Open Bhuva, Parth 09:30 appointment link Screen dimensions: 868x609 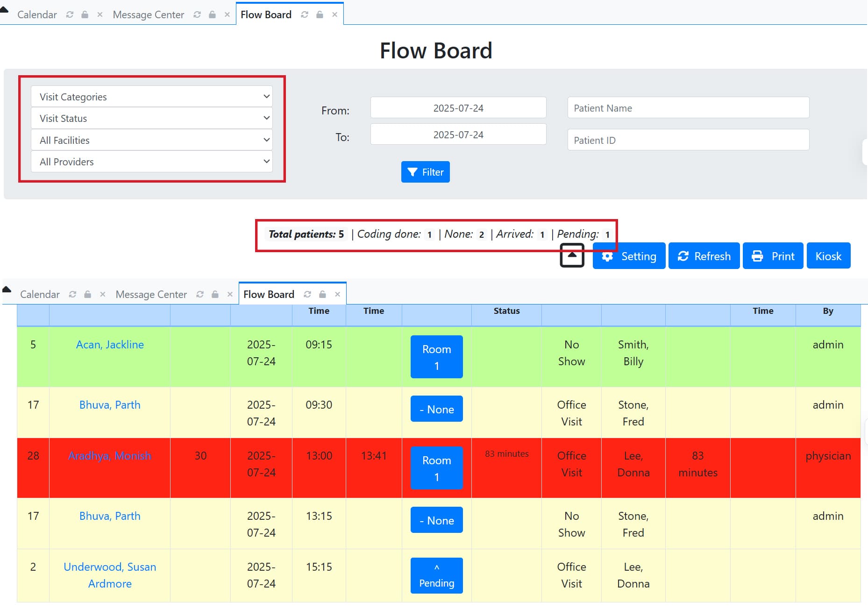click(110, 405)
